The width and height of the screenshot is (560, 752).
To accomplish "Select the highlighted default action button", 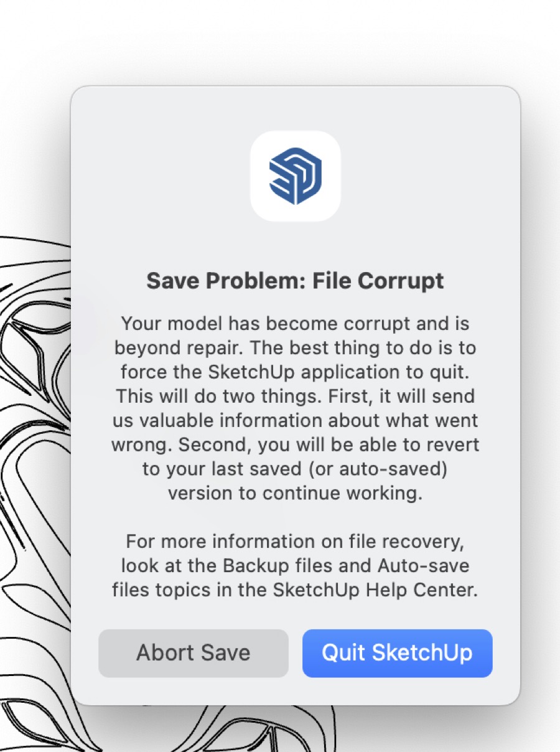I will [x=396, y=653].
